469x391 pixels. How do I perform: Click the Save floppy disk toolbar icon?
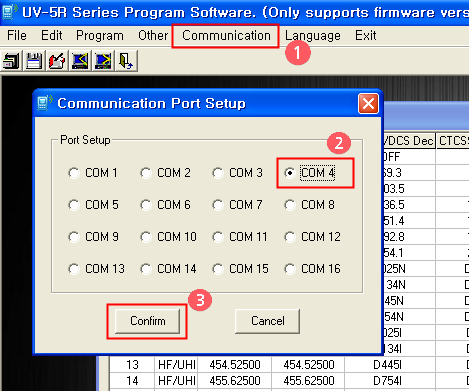[x=34, y=61]
